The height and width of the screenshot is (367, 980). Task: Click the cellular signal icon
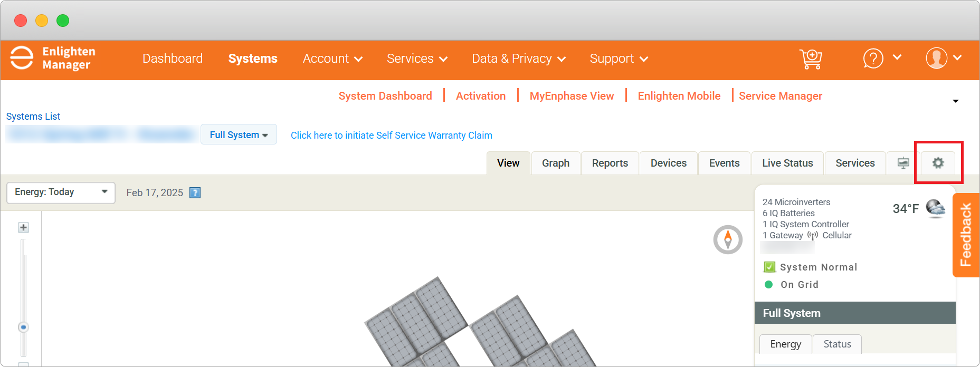(x=813, y=235)
